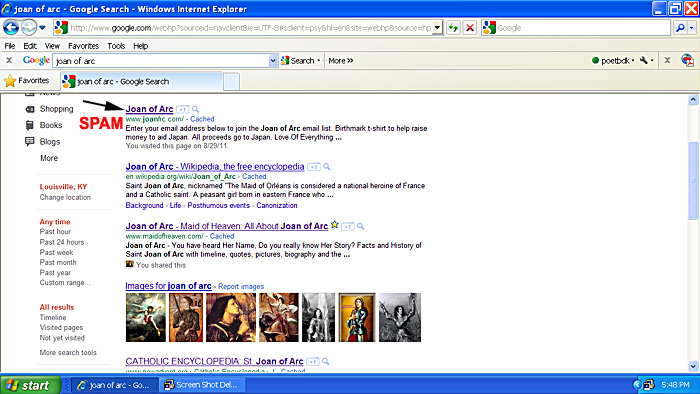
Task: Click +1 button next to Wikipedia result
Action: pos(314,167)
